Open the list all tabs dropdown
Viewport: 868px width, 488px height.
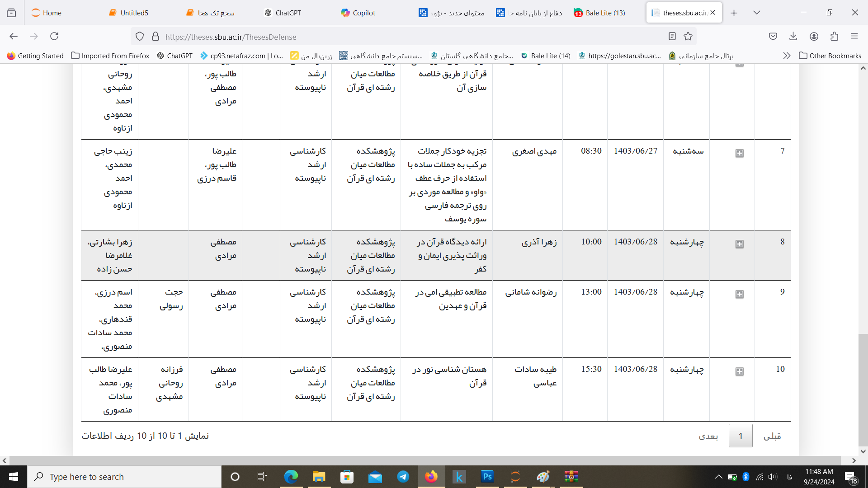coord(756,13)
